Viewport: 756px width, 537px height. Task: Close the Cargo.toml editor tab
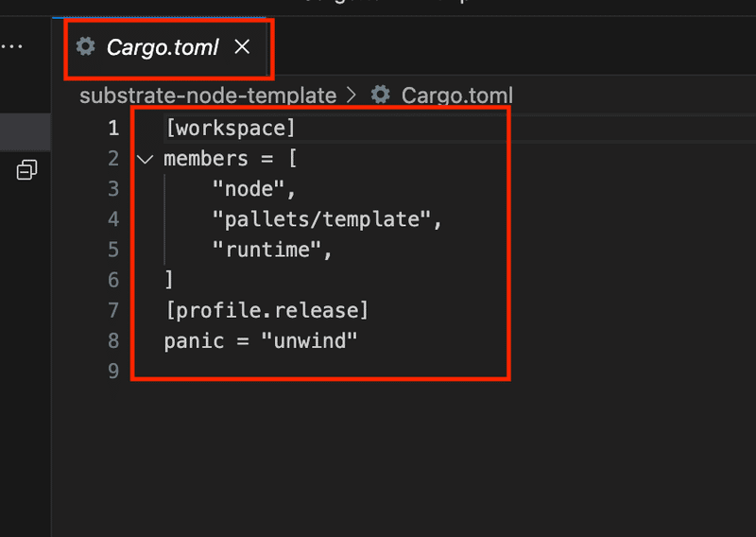[242, 46]
